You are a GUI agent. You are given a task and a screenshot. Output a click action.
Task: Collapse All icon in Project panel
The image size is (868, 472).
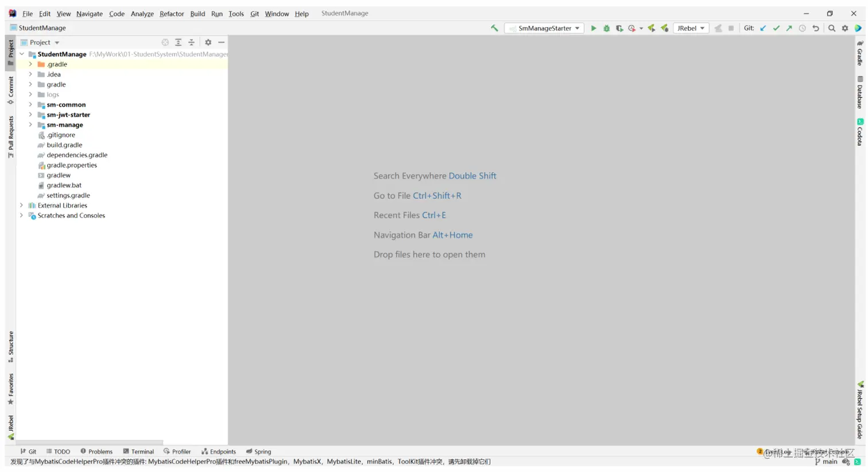pyautogui.click(x=192, y=42)
